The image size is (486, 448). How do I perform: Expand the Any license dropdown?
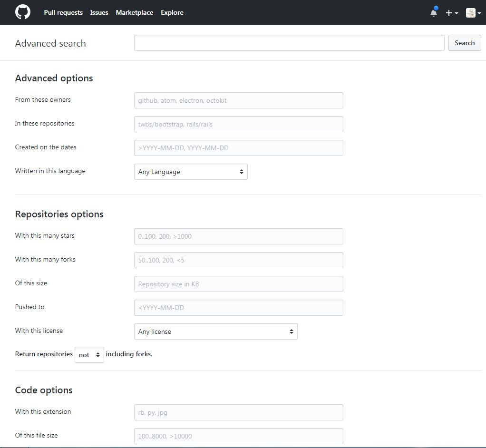point(216,331)
